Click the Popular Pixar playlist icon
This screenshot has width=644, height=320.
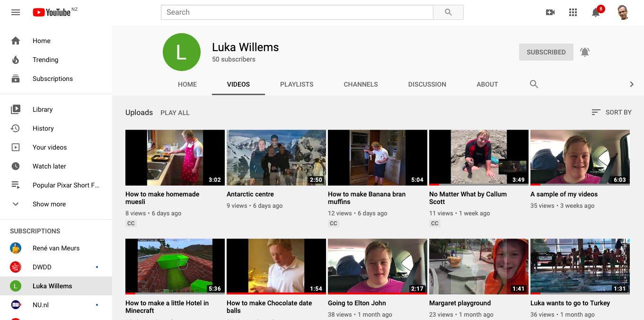(x=16, y=185)
